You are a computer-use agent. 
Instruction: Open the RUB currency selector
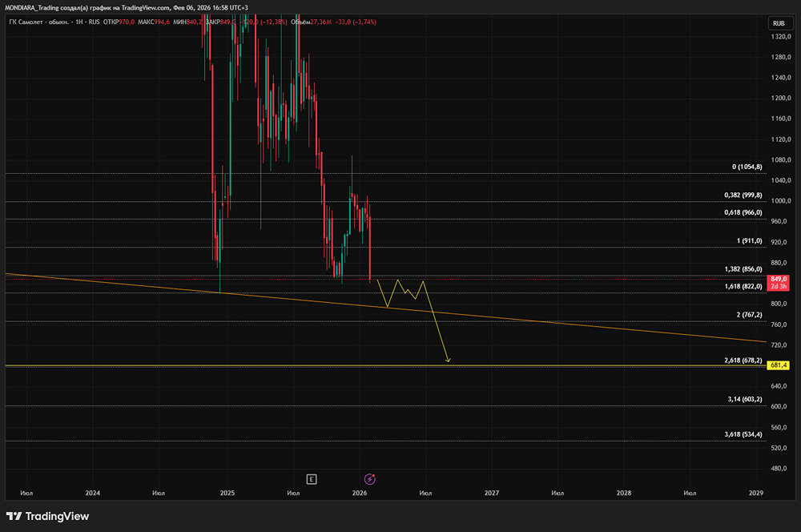pyautogui.click(x=779, y=23)
